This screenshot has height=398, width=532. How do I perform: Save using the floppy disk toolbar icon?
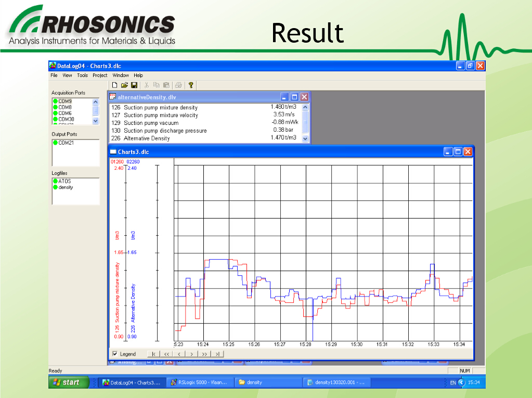pos(134,85)
